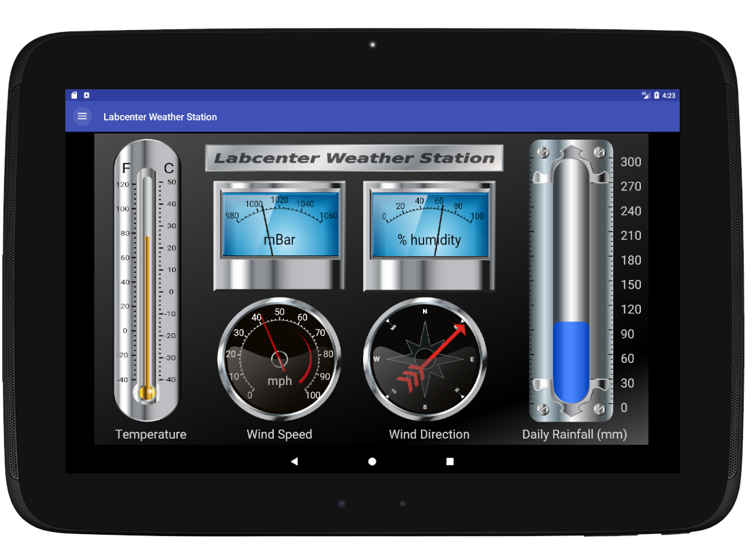Click the 90 mark on rainfall scale
The width and height of the screenshot is (756, 545).
627,334
